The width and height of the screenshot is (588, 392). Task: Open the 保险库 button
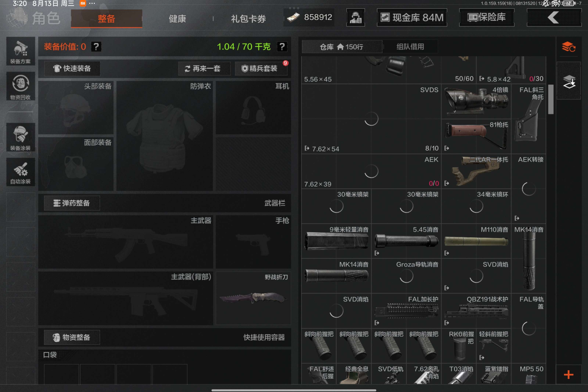click(487, 17)
